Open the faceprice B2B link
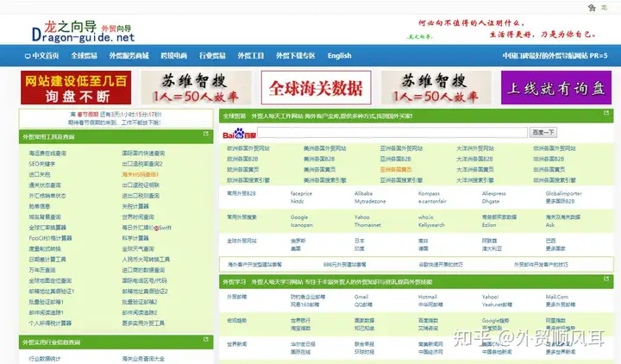 [301, 194]
